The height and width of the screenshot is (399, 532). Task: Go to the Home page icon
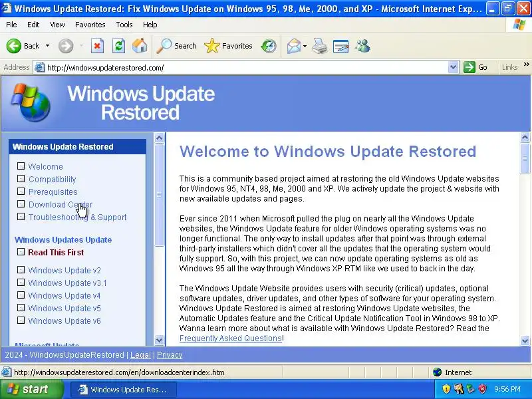[x=140, y=46]
